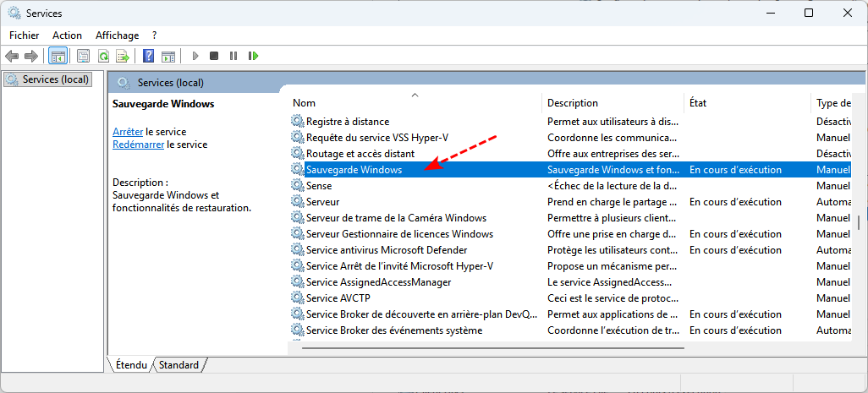
Task: Click gear icon of Sauvegarde Windows row
Action: point(298,169)
